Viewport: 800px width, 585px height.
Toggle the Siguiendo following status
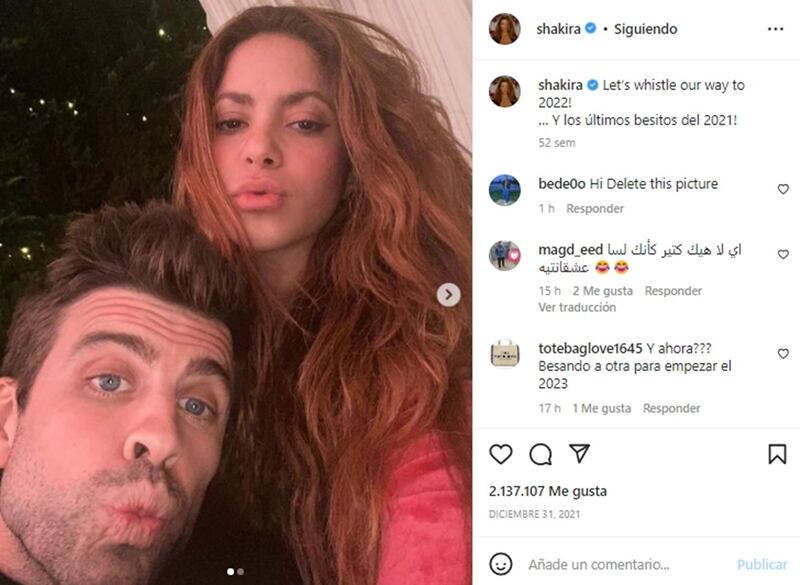pyautogui.click(x=645, y=29)
